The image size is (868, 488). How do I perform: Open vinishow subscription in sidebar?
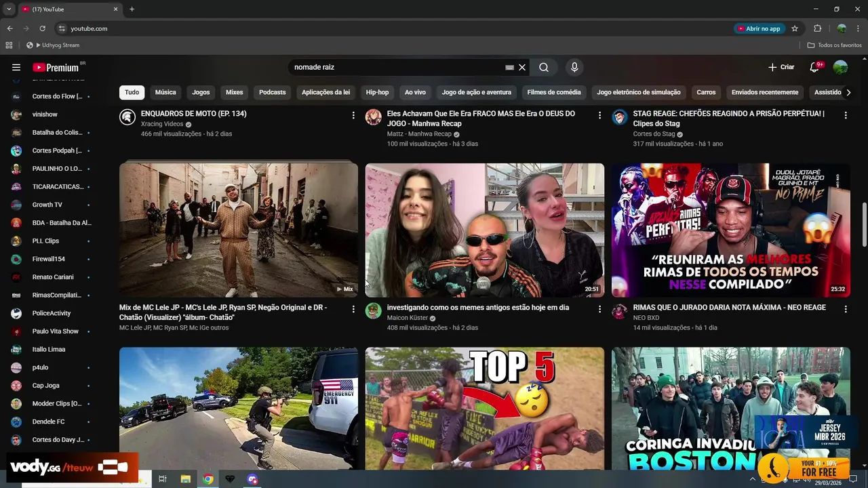coord(50,115)
